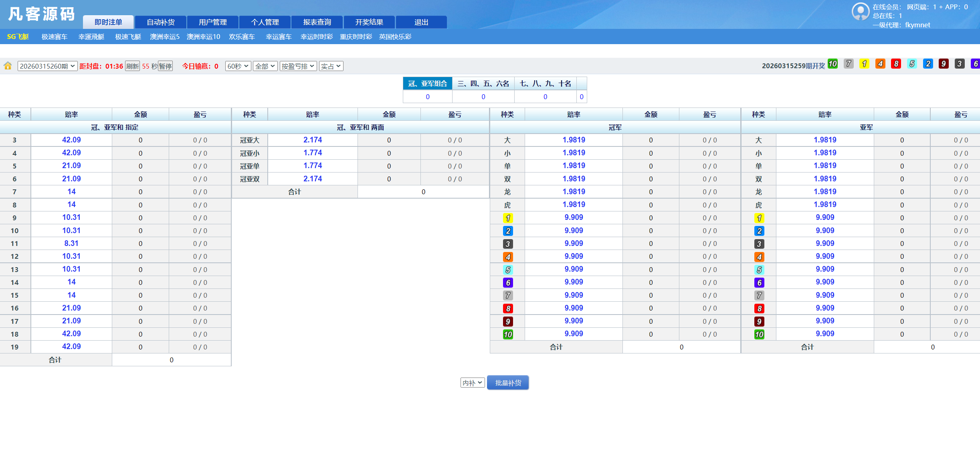Click the green ball 10 in draw results
Screen dimensions: 980x467
point(832,63)
